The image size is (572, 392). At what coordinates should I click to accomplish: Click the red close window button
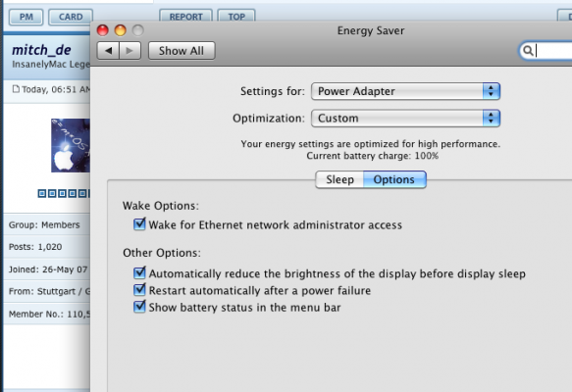click(x=103, y=30)
